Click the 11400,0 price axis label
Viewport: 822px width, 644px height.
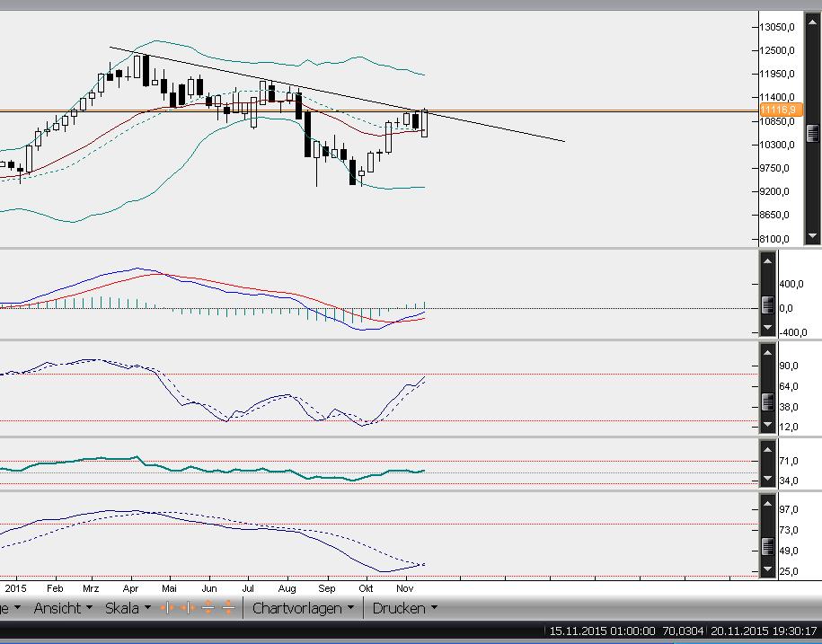click(777, 97)
